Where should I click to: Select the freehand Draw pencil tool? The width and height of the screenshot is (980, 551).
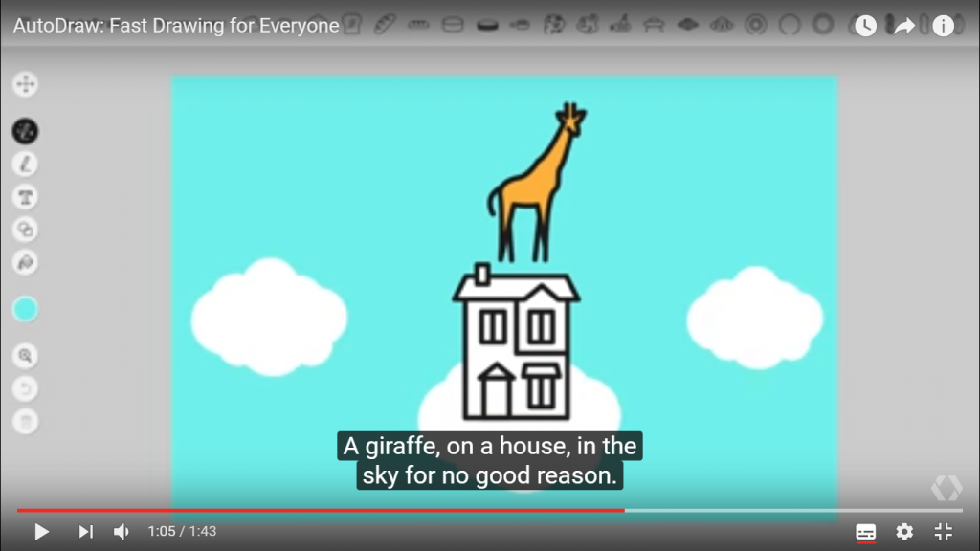(26, 165)
